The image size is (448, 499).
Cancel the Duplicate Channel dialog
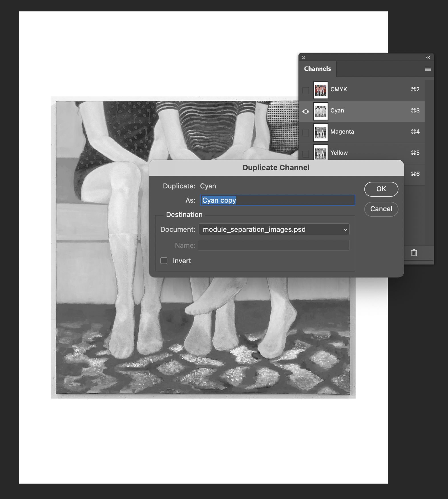click(x=381, y=209)
